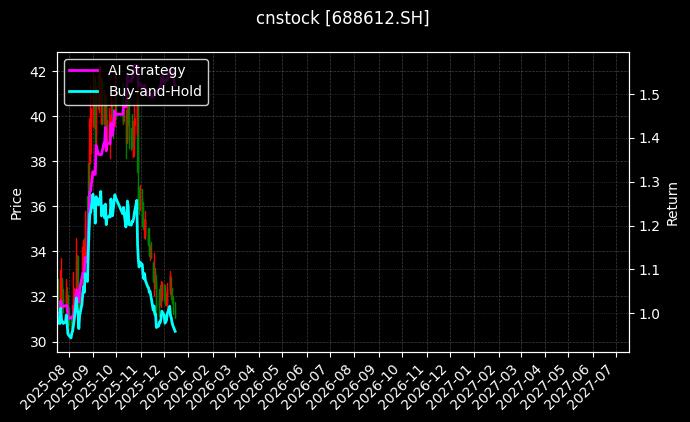This screenshot has width=690, height=422.
Task: Click the cyan line swatch in the legend
Action: point(84,91)
